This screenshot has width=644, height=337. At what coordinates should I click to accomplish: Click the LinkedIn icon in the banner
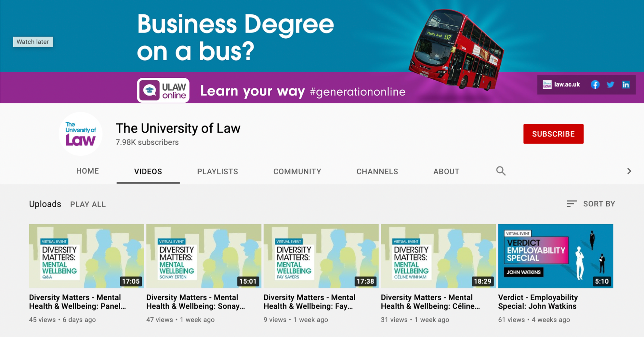[626, 85]
